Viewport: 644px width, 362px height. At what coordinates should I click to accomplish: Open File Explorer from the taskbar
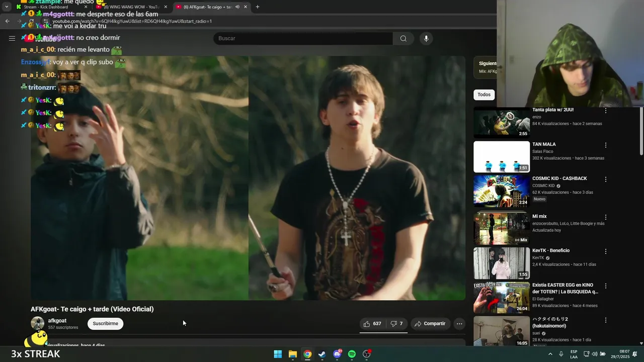pyautogui.click(x=293, y=354)
